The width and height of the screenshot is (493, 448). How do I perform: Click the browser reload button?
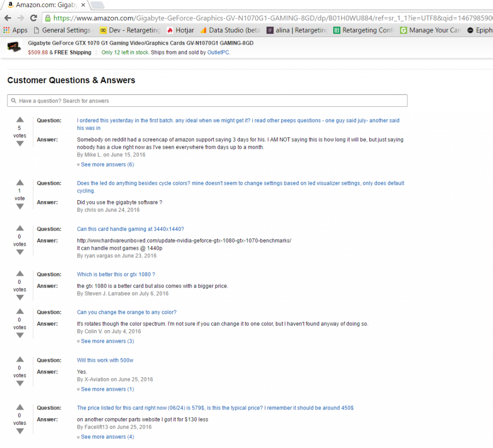point(33,18)
